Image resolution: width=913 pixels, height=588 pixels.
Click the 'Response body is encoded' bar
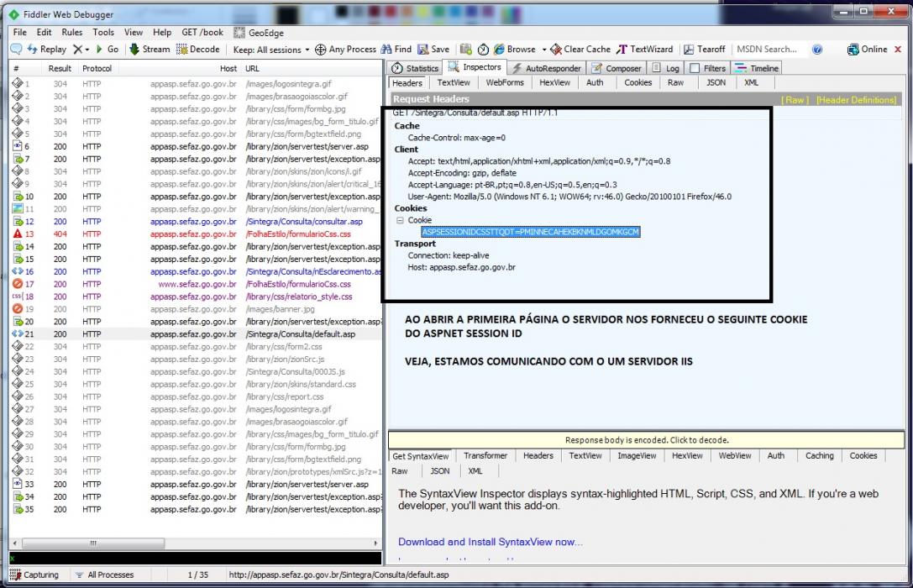pos(646,440)
